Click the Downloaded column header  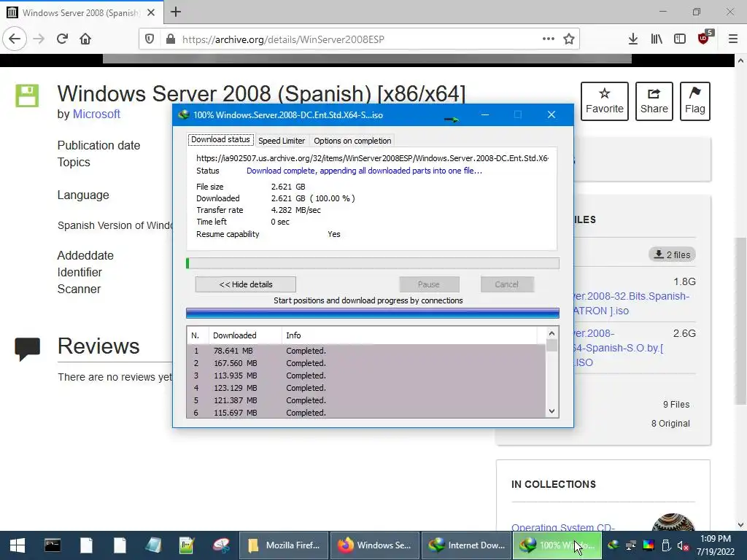245,335
